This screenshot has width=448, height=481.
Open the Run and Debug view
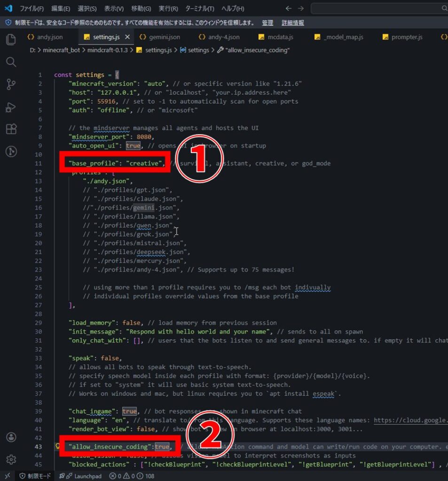pyautogui.click(x=11, y=107)
